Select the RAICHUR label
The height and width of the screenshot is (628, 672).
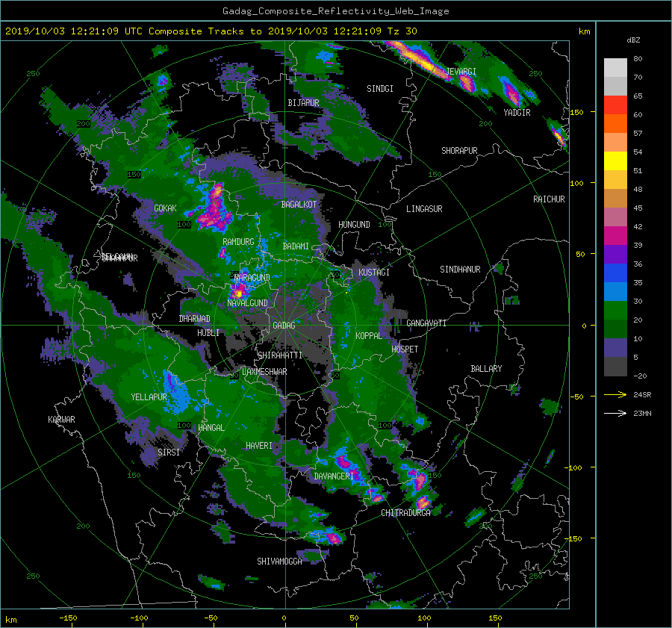[549, 199]
